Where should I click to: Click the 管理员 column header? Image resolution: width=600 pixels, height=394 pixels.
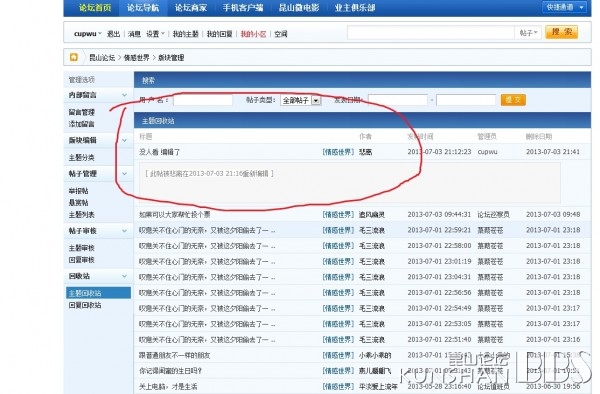click(487, 137)
